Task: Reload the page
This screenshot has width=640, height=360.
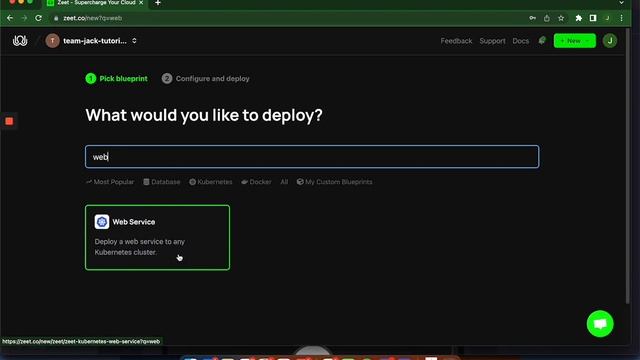Action: tap(38, 18)
